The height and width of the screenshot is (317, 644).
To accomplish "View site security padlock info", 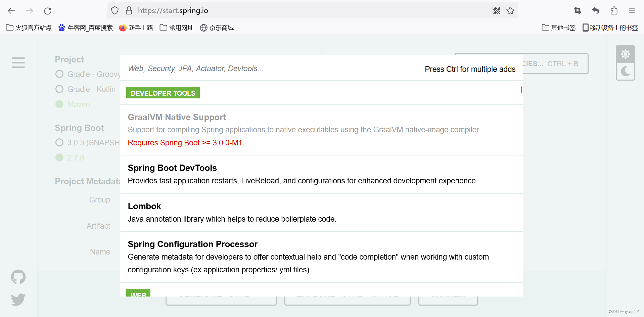I will pyautogui.click(x=129, y=11).
